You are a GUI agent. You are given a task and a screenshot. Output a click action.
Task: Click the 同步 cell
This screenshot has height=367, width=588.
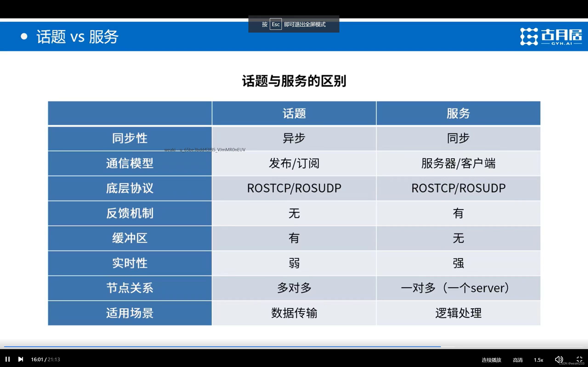pyautogui.click(x=458, y=138)
